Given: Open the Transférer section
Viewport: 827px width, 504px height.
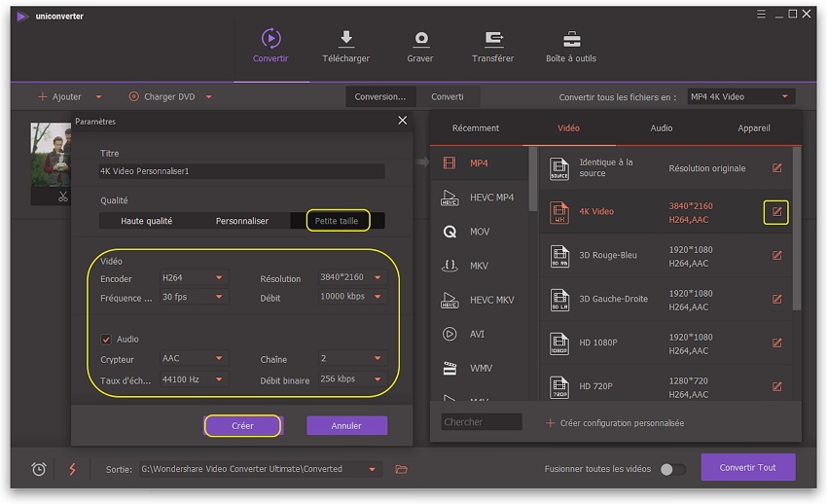Looking at the screenshot, I should click(492, 46).
